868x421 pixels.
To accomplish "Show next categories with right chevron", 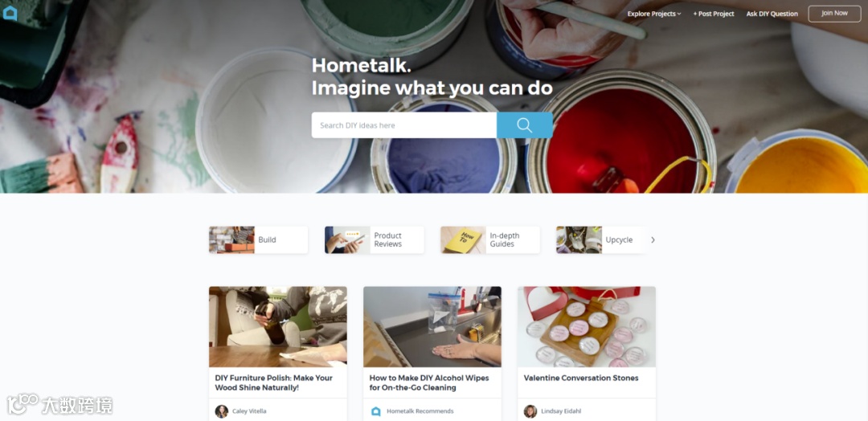I will point(653,239).
